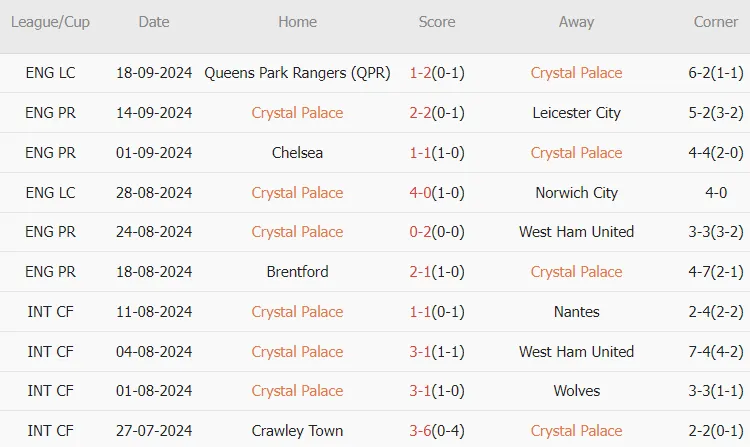Image resolution: width=750 pixels, height=447 pixels.
Task: Open Queens Park Rangers (QPR) team link
Action: (297, 73)
